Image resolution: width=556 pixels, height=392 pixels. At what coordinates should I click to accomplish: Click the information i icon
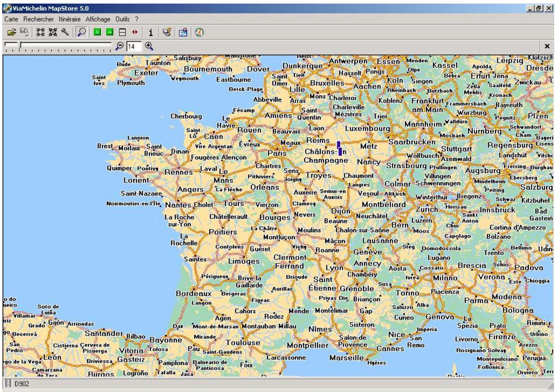pos(151,32)
